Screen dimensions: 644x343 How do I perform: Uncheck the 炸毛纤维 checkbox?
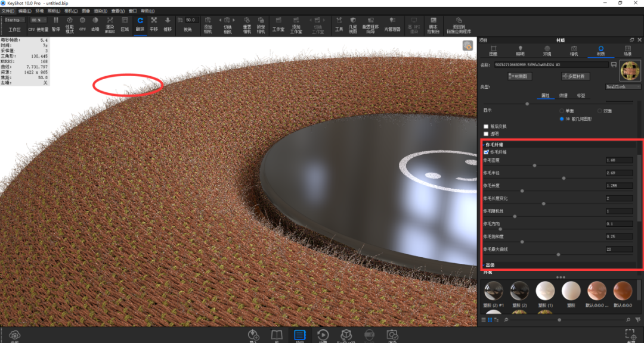coord(487,152)
